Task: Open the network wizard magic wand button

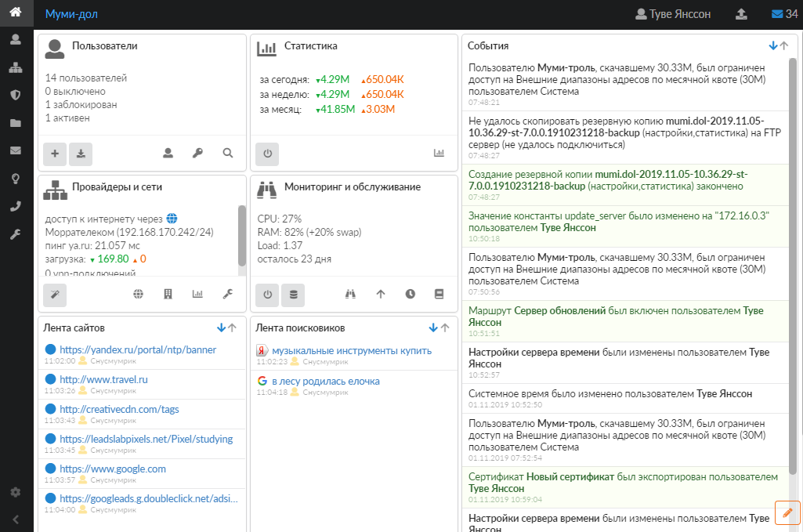Action: pyautogui.click(x=54, y=295)
